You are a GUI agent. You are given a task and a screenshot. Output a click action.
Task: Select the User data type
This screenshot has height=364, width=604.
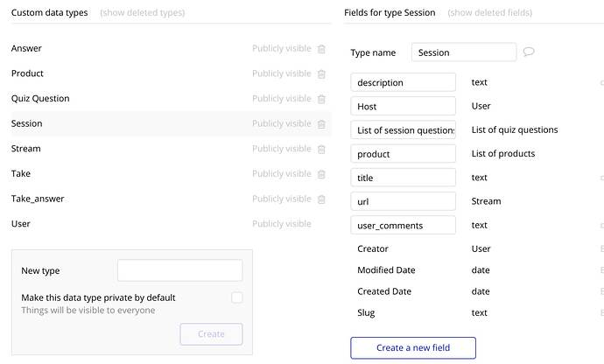[x=21, y=224]
